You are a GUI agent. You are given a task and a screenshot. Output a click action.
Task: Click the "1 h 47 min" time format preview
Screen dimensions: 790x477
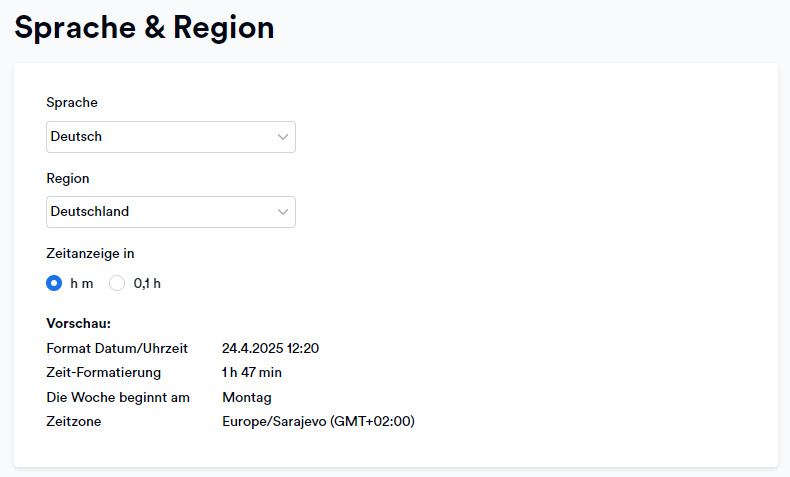click(252, 373)
